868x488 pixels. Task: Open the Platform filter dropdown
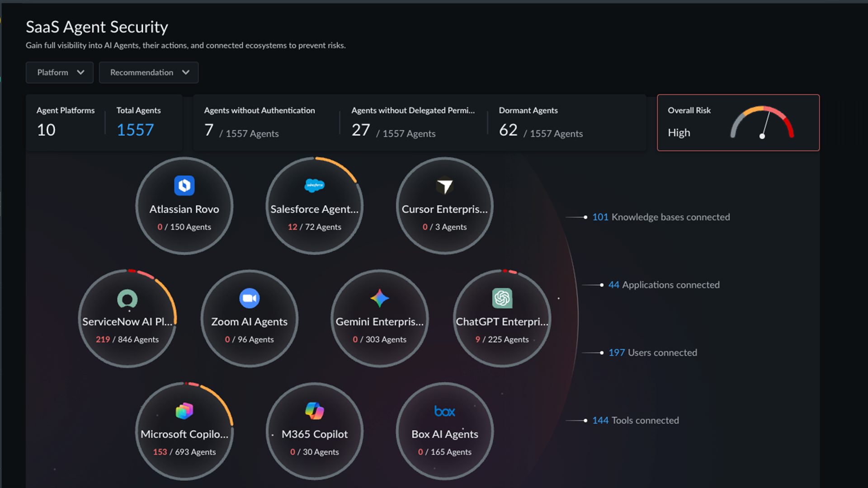(60, 72)
